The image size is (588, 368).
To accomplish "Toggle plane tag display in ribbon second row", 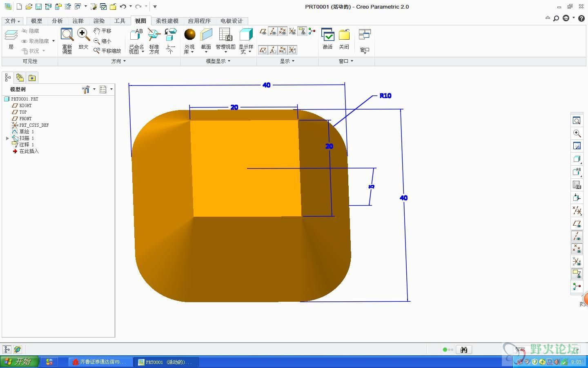I will point(263,50).
